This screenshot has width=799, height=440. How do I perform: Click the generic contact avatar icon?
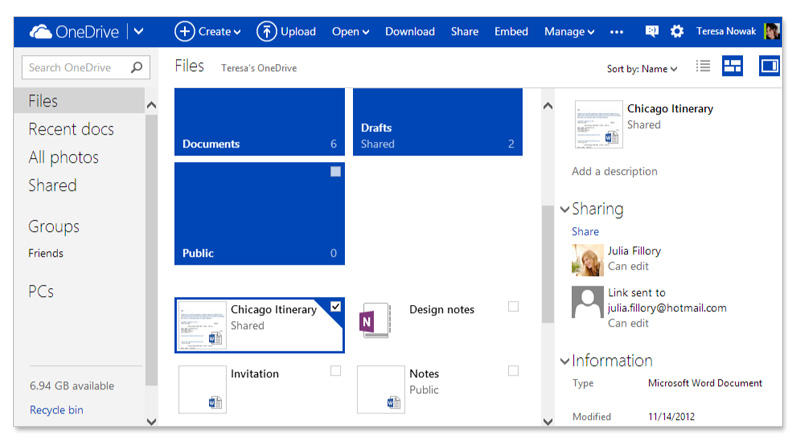588,302
